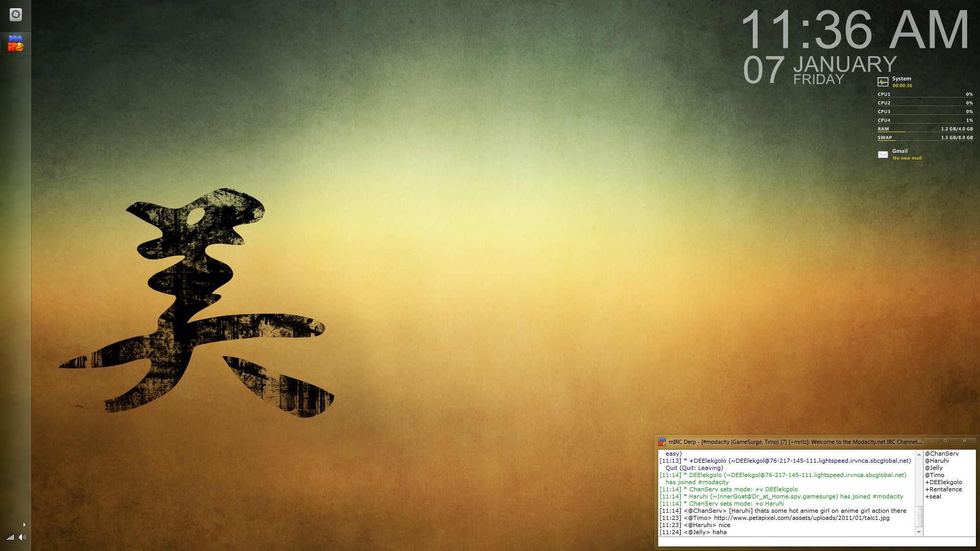Select +Rentafence in the nick list
The image size is (980, 551).
coord(943,489)
